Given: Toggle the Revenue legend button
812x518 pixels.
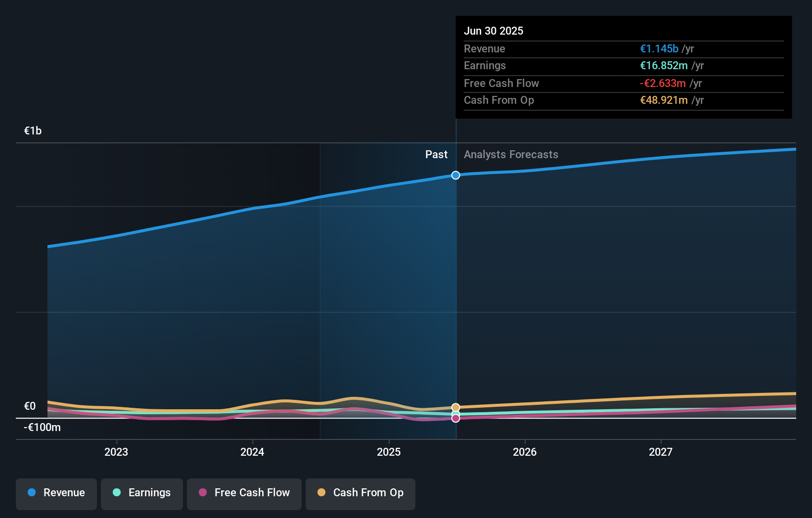Looking at the screenshot, I should [x=56, y=494].
